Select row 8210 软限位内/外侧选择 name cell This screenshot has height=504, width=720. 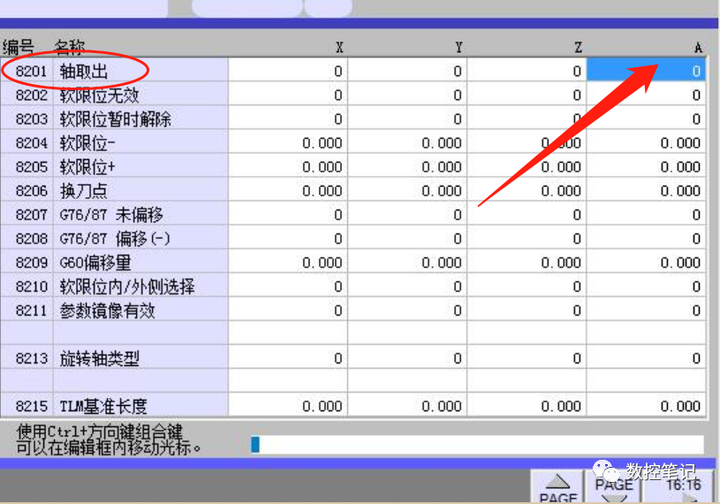141,286
